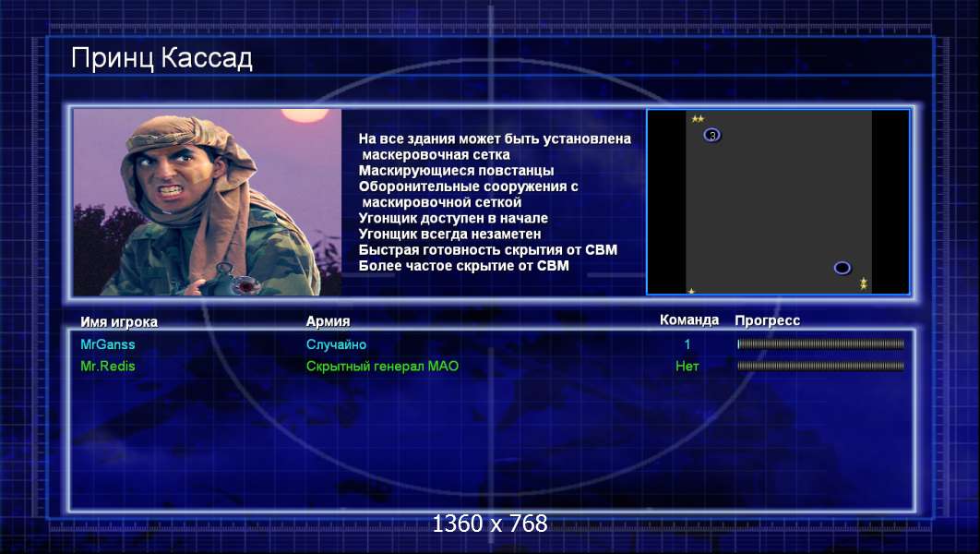
Task: Click the star icon beside the unnumbered circle
Action: [x=863, y=283]
